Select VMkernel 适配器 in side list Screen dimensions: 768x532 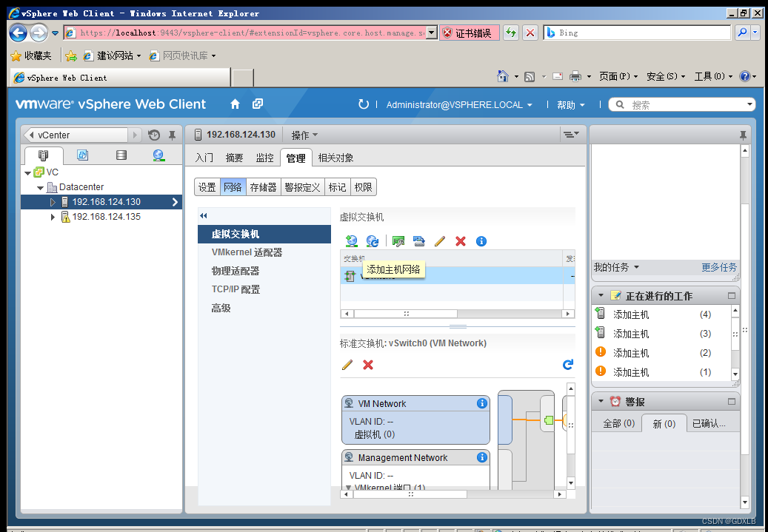(264, 252)
